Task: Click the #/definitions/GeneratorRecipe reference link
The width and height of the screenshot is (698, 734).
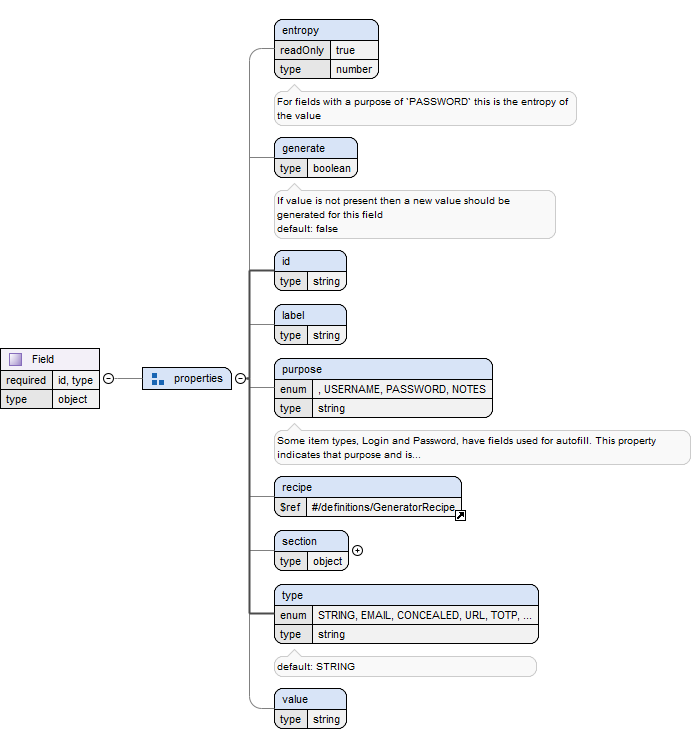Action: point(382,508)
